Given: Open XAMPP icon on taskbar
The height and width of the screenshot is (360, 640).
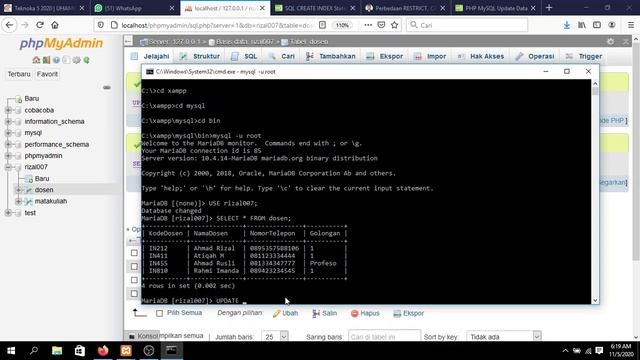Looking at the screenshot, I should click(x=126, y=351).
